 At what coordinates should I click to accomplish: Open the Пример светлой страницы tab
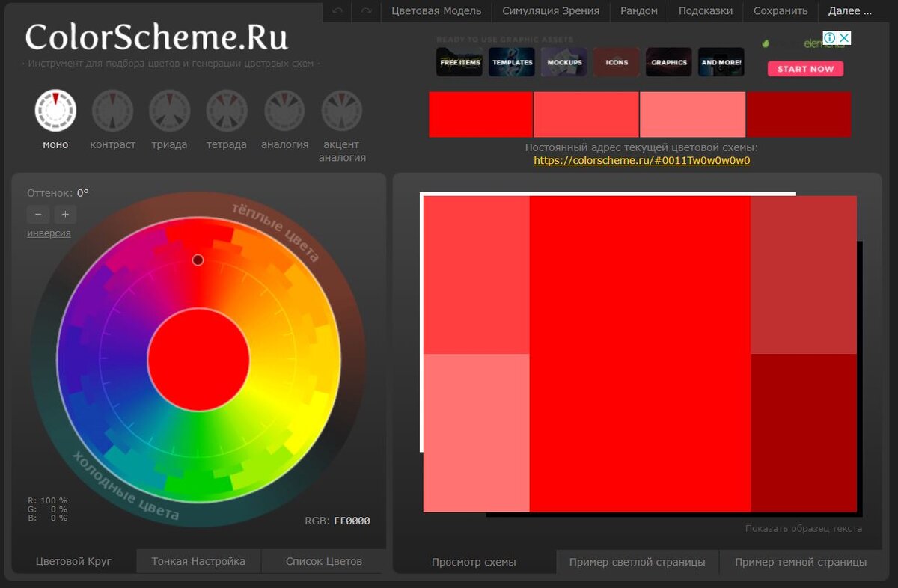pyautogui.click(x=638, y=562)
